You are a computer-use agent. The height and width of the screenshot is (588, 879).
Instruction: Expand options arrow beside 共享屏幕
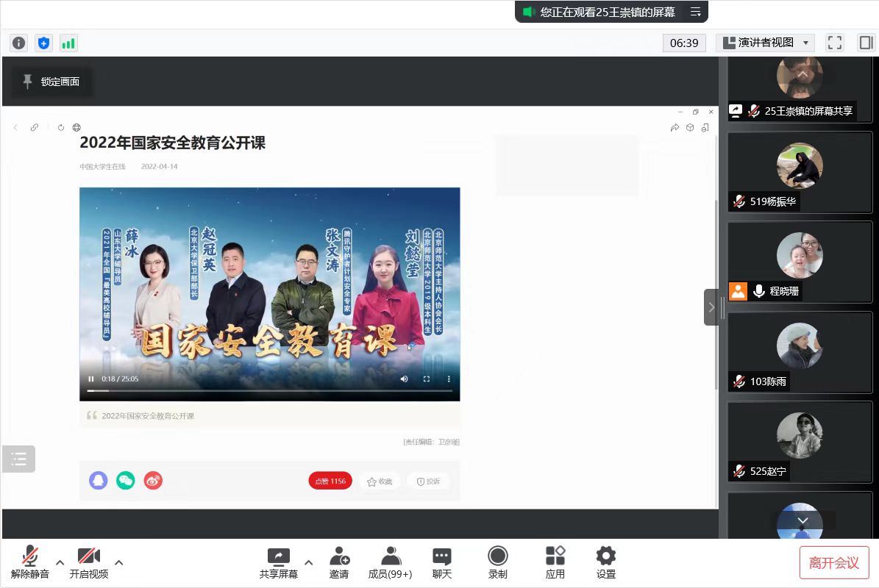[x=309, y=563]
